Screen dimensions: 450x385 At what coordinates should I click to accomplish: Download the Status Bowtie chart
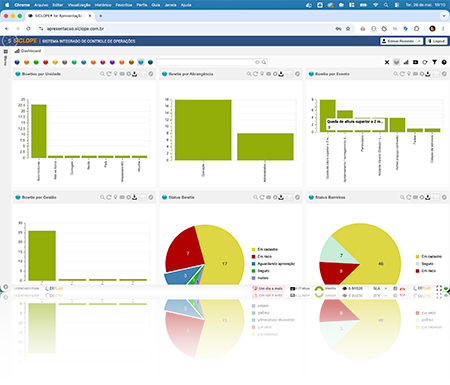tap(281, 197)
